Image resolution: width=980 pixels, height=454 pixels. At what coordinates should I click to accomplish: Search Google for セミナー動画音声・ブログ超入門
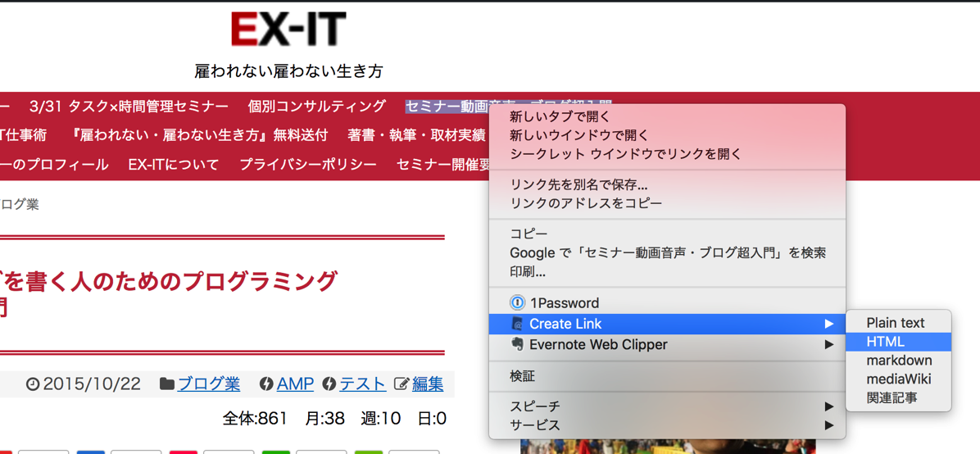point(667,253)
